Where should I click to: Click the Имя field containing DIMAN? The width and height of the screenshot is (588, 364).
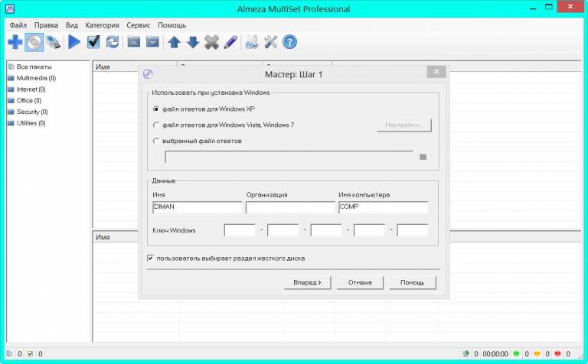(198, 207)
